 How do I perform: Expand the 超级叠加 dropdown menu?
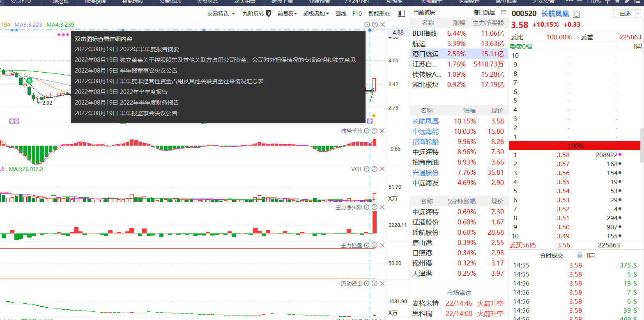[x=316, y=14]
